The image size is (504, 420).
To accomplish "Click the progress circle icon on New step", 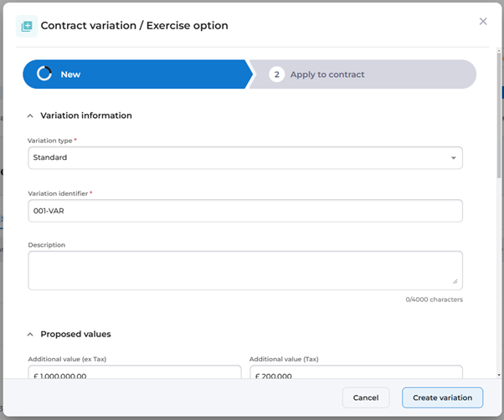I will [44, 74].
